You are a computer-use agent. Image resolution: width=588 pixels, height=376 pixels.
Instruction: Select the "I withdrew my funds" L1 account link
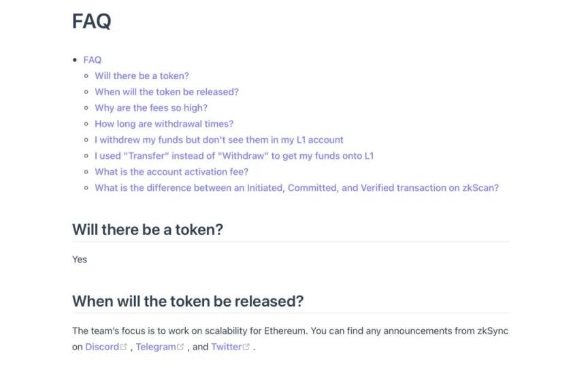point(219,140)
